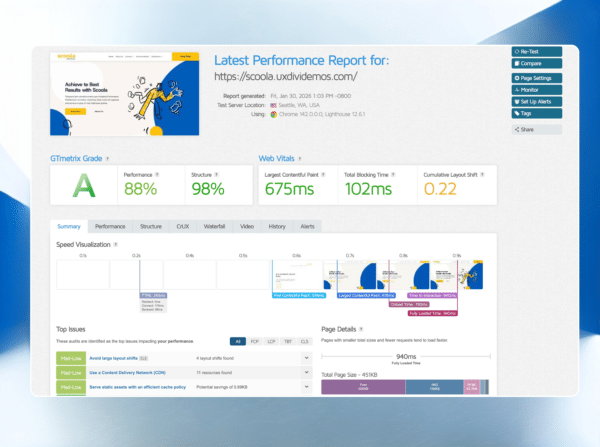Open the tested URL scoola.uxdividemos.com link

tap(285, 76)
